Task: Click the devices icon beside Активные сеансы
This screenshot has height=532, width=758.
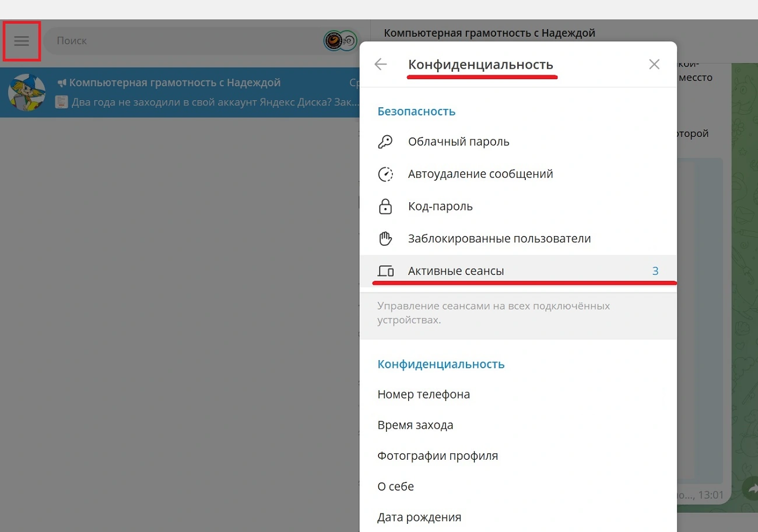Action: (x=386, y=271)
